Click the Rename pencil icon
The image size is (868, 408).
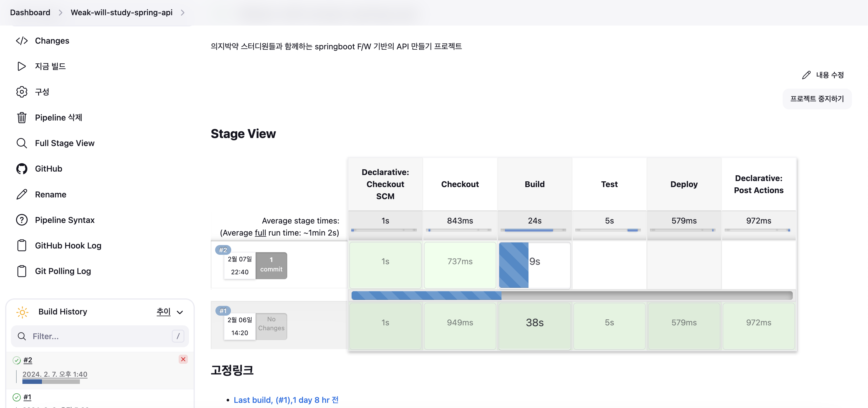(x=22, y=195)
